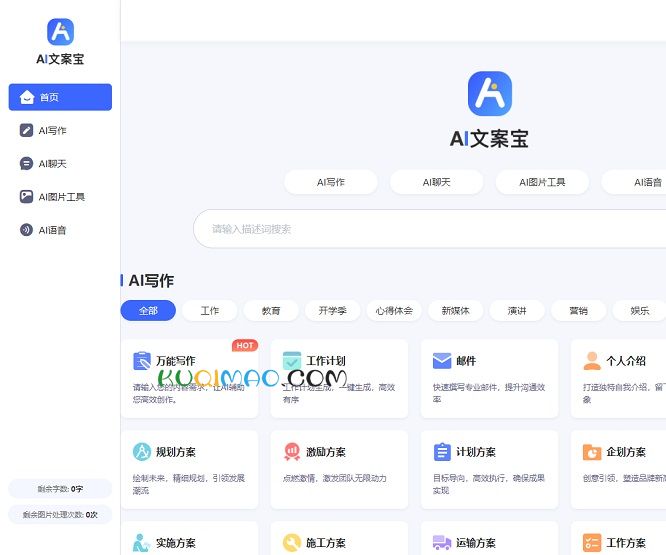Open AI图片工具 in the sidebar
The height and width of the screenshot is (555, 666).
pos(60,197)
